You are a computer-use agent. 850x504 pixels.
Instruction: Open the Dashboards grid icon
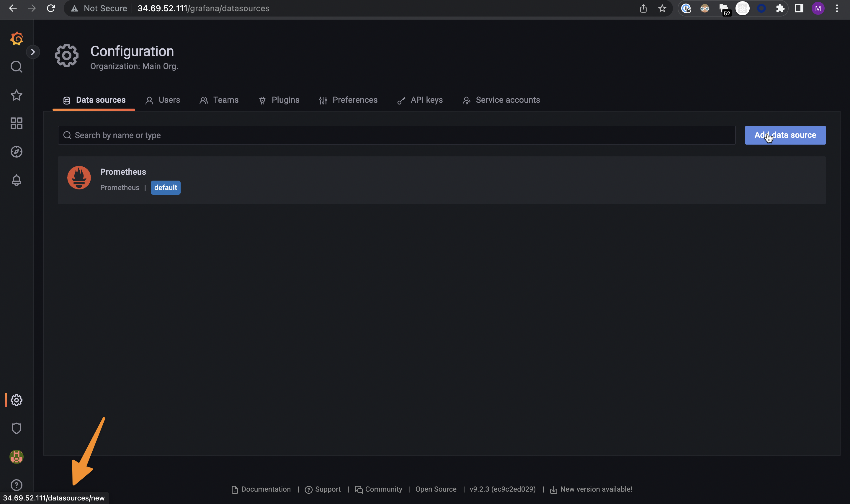coord(16,123)
